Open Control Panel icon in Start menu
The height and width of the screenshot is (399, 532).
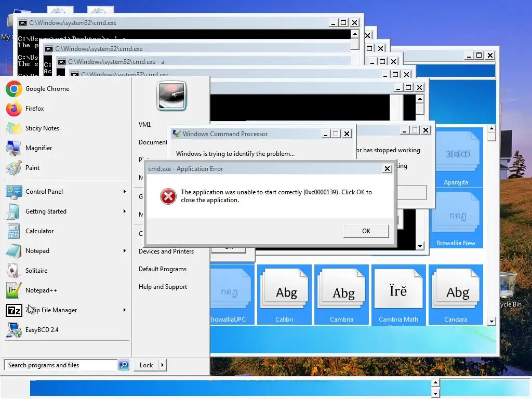14,192
